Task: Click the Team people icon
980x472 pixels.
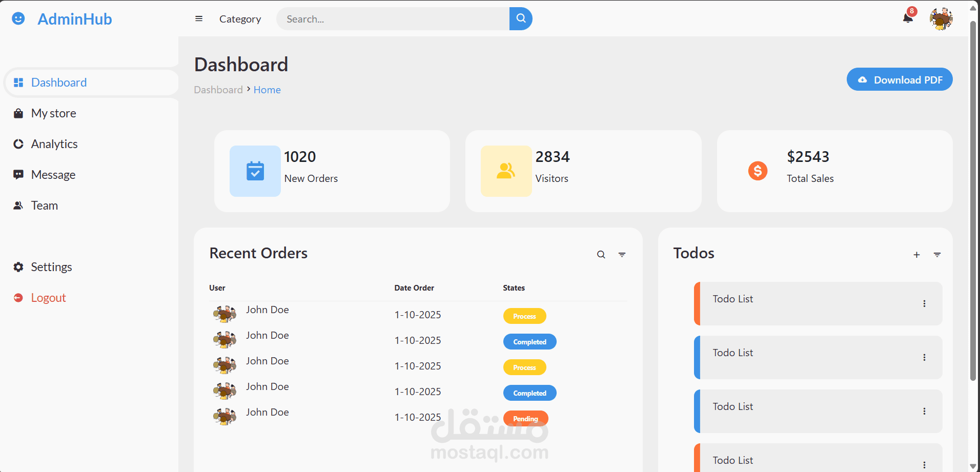Action: (18, 206)
